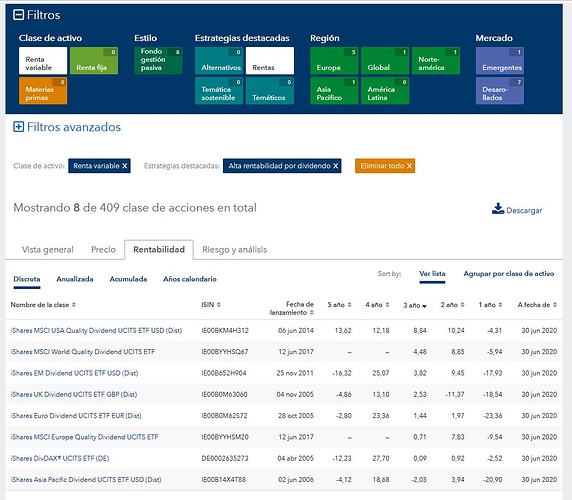Click Eliminar todo button
This screenshot has height=500, width=572.
pyautogui.click(x=385, y=166)
